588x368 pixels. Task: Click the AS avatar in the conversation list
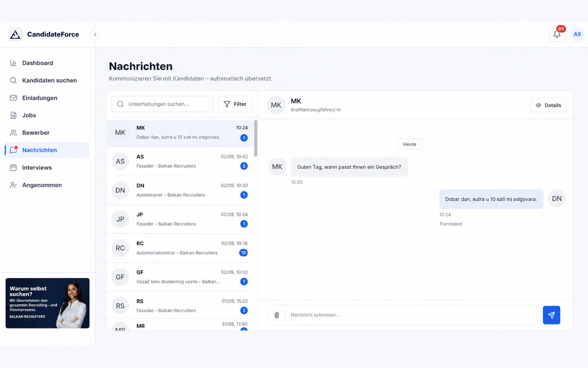[x=120, y=162]
